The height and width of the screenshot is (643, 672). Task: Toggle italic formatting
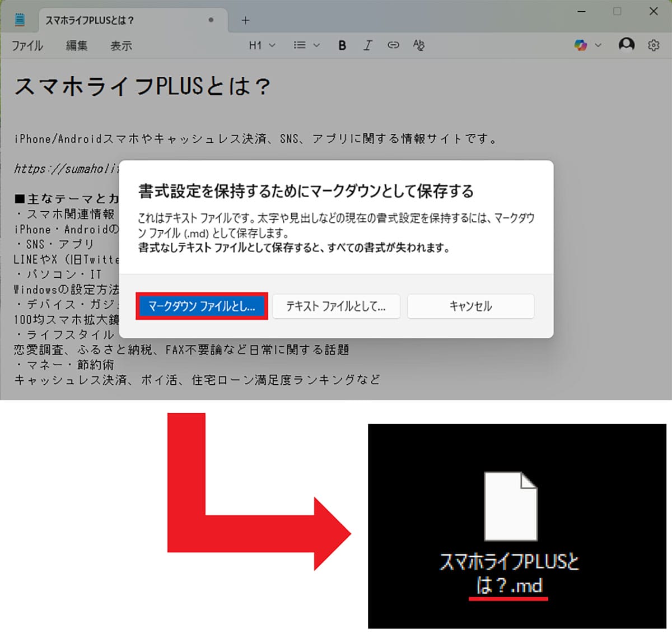[x=367, y=45]
